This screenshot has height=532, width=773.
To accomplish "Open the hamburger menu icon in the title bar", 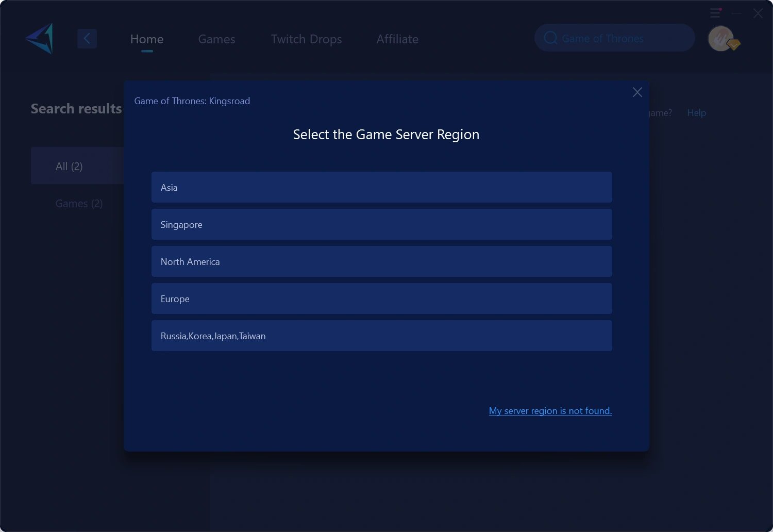I will [715, 13].
